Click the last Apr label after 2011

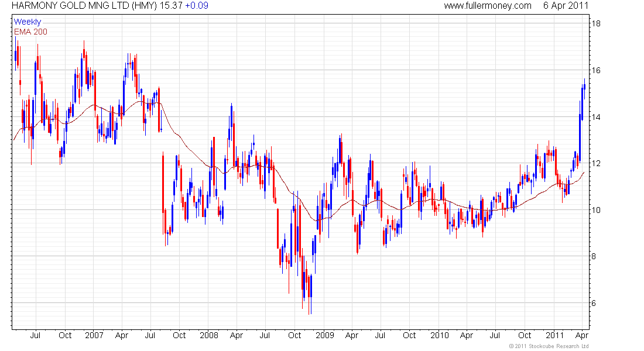582,335
